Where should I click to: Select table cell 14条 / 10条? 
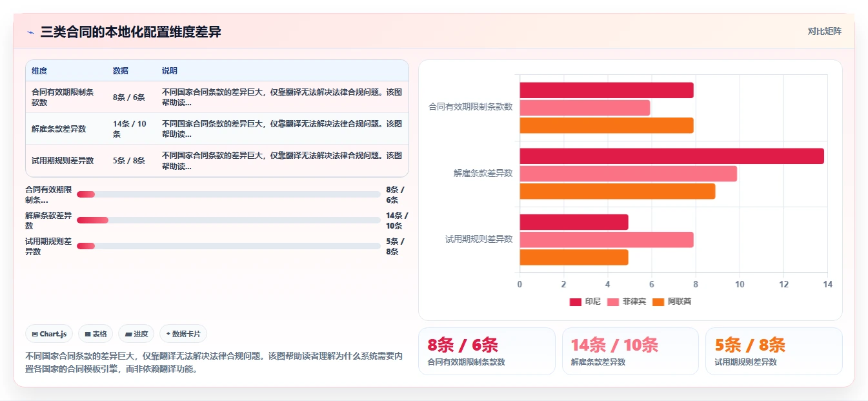(131, 129)
